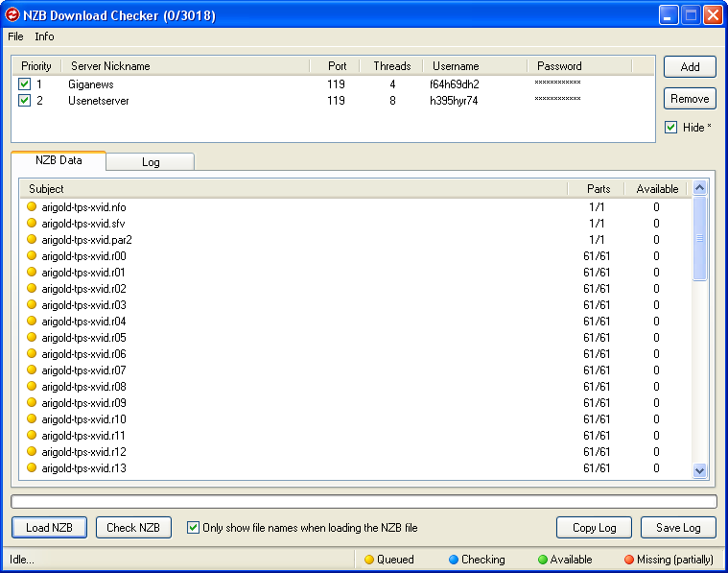728x573 pixels.
Task: Open the File menu
Action: (15, 36)
